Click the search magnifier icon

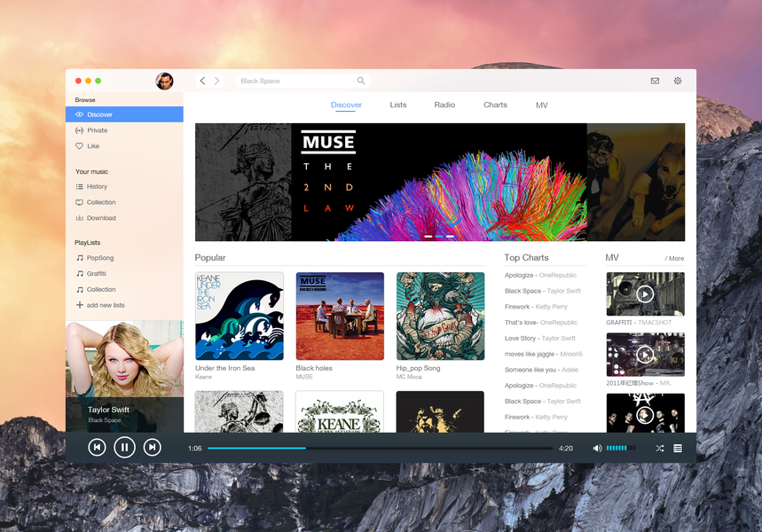coord(361,81)
